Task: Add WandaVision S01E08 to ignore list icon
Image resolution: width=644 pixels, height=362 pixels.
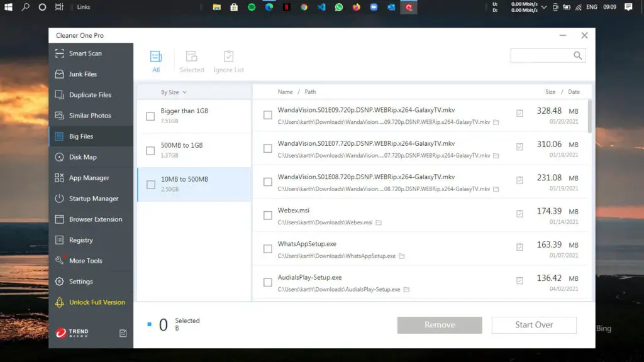Action: [519, 180]
